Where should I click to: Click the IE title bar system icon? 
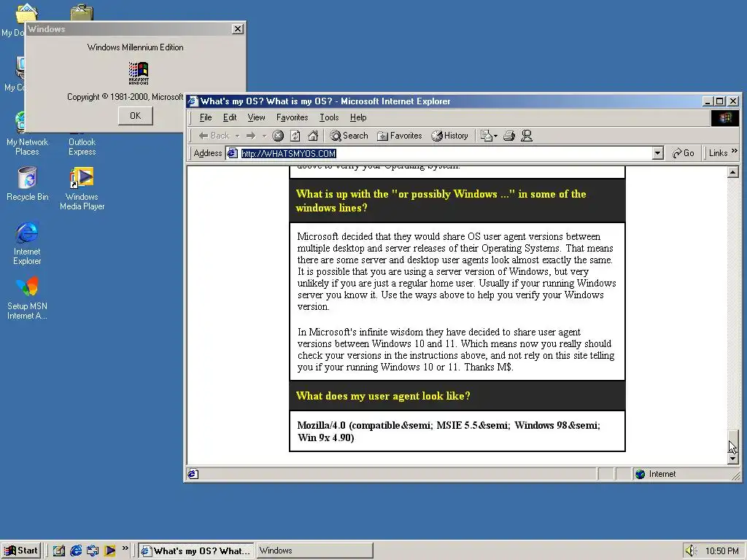[193, 101]
